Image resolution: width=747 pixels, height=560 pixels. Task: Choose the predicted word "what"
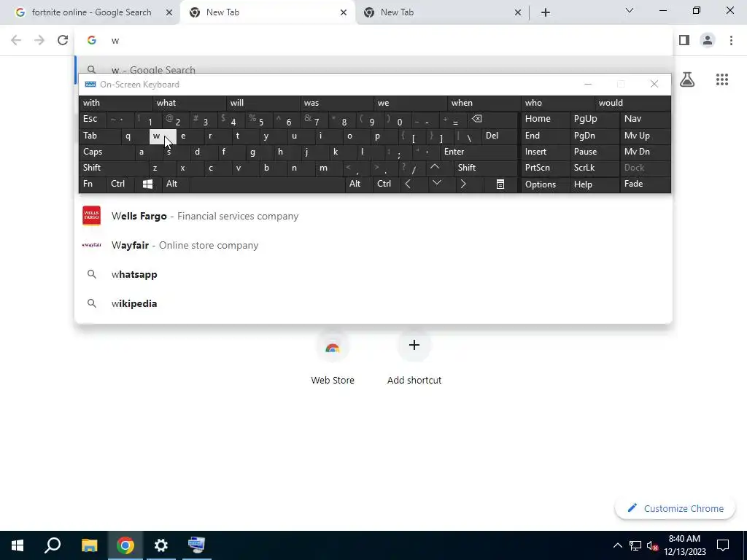[x=190, y=103]
